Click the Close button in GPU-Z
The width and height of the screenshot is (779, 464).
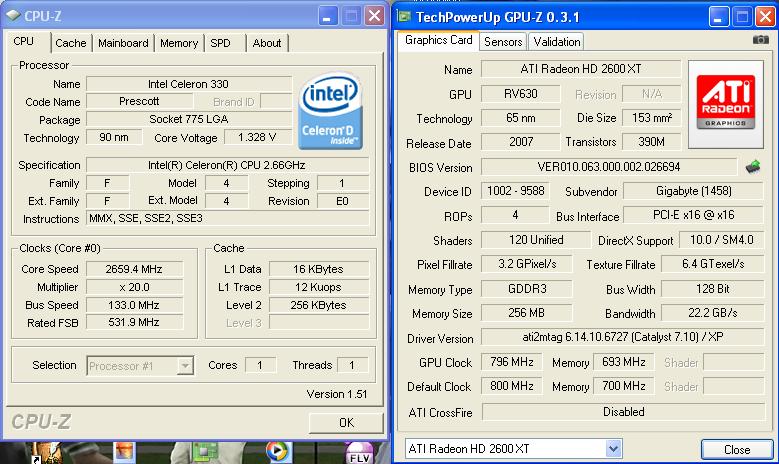pyautogui.click(x=737, y=450)
